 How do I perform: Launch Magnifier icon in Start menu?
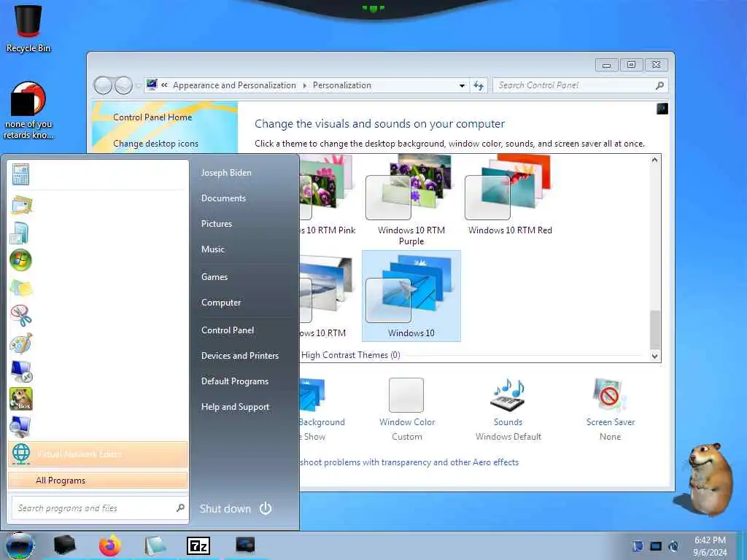(x=20, y=427)
